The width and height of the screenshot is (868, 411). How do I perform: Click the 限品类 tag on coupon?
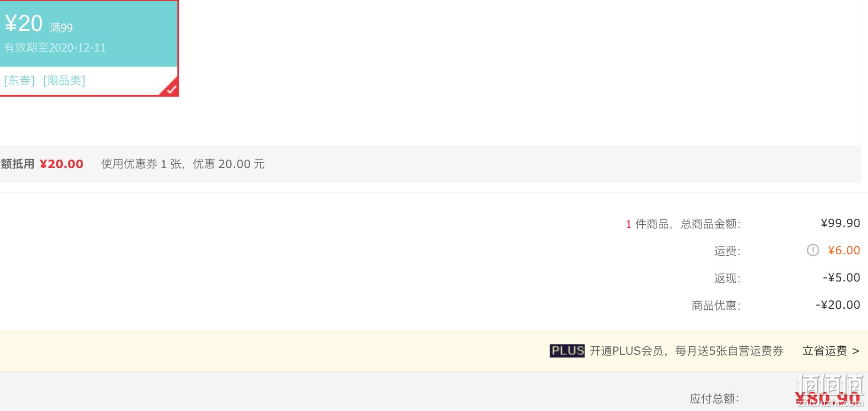tap(64, 81)
